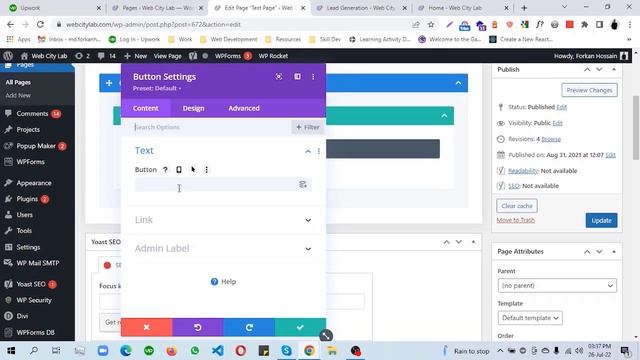This screenshot has height=360, width=640.
Task: Expand the Admin Label section
Action: [308, 249]
